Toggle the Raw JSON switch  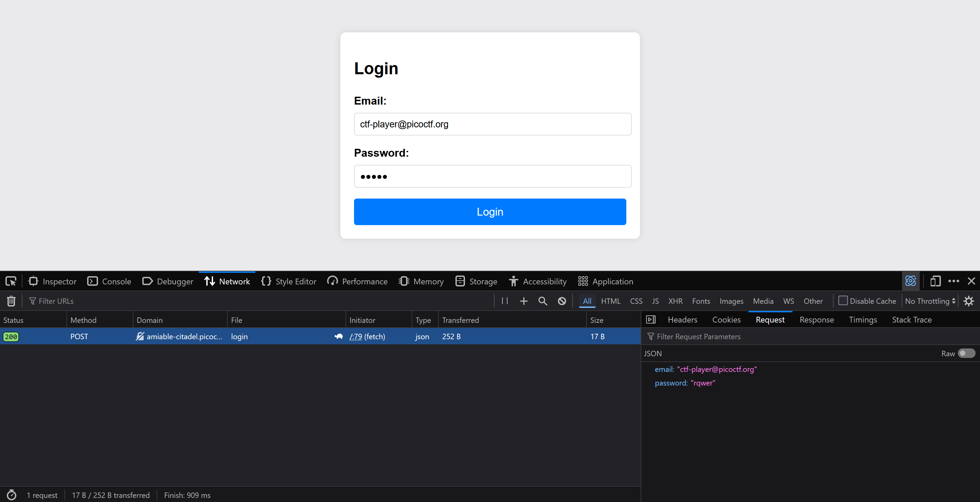point(966,354)
